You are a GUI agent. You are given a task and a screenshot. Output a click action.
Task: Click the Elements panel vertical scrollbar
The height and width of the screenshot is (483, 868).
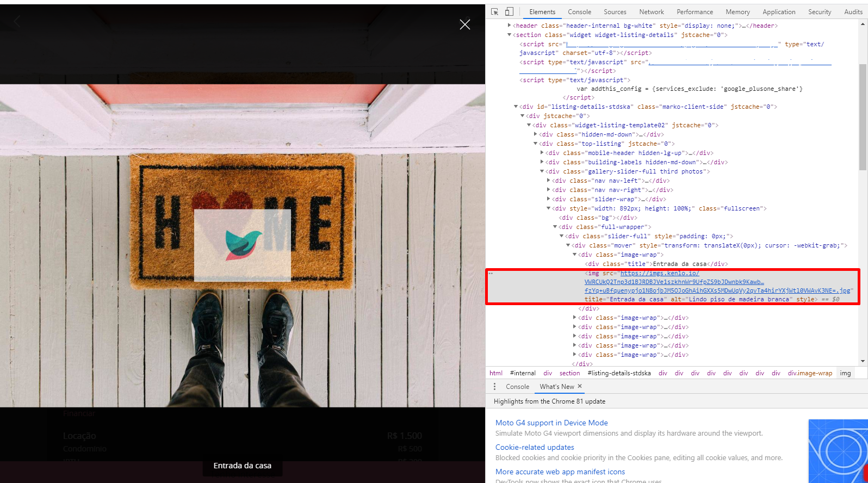[863, 117]
